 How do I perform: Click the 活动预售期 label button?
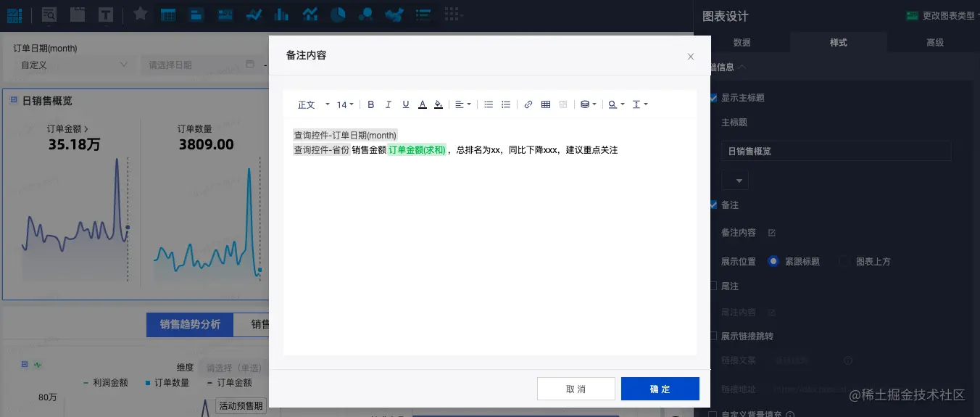pos(241,405)
